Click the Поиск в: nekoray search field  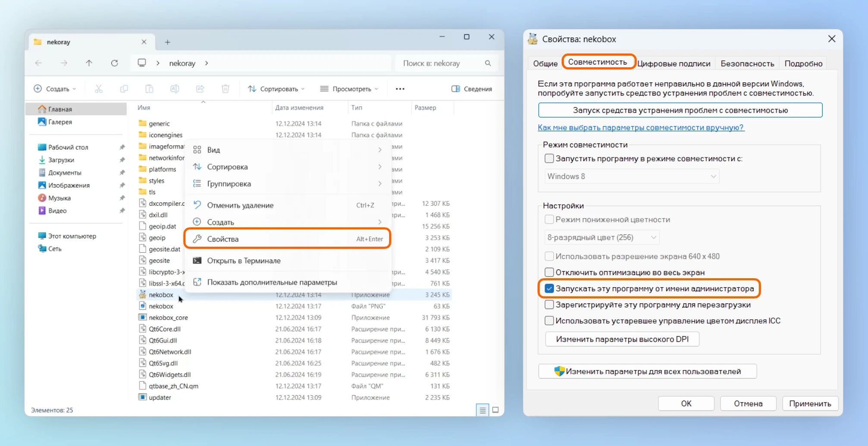click(440, 63)
